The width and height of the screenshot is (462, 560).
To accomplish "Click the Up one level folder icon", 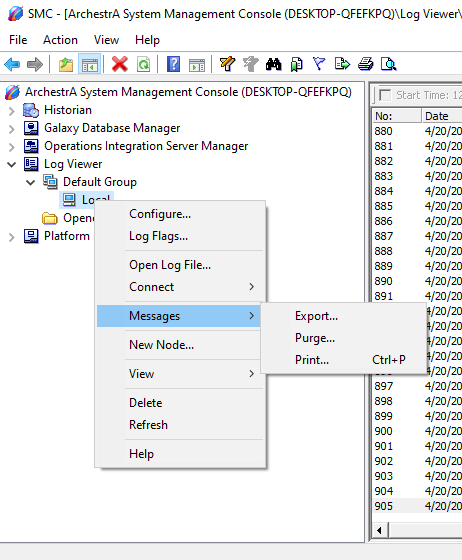I will point(66,65).
